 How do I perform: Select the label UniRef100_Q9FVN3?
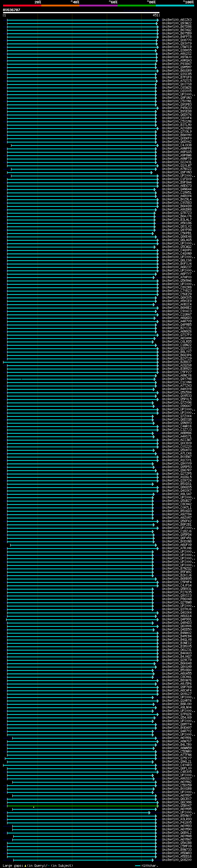tap(177, 172)
